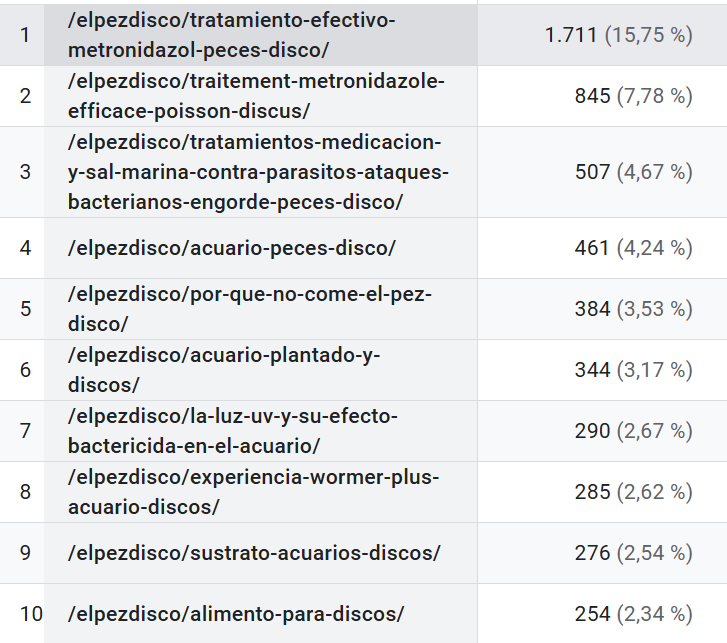Select the 344 (3,17 %) value cell
The width and height of the screenshot is (727, 643).
click(633, 369)
